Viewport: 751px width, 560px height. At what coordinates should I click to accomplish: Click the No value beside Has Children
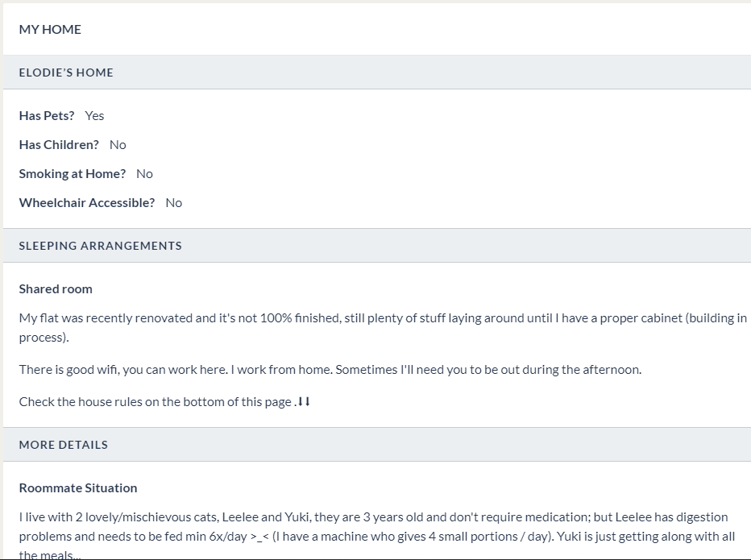(x=118, y=145)
